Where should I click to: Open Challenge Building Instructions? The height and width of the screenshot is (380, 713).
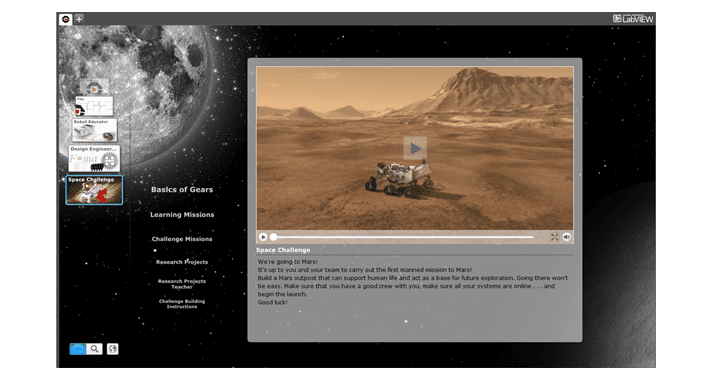[182, 304]
